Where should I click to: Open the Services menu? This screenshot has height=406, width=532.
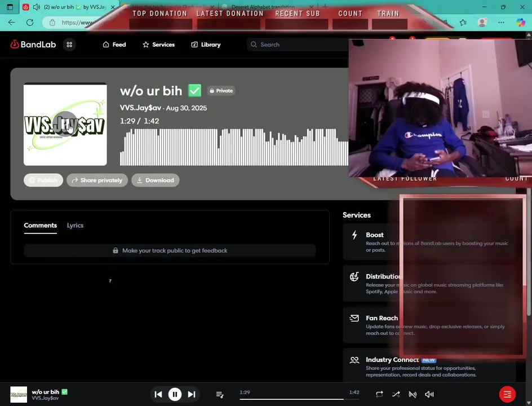158,45
